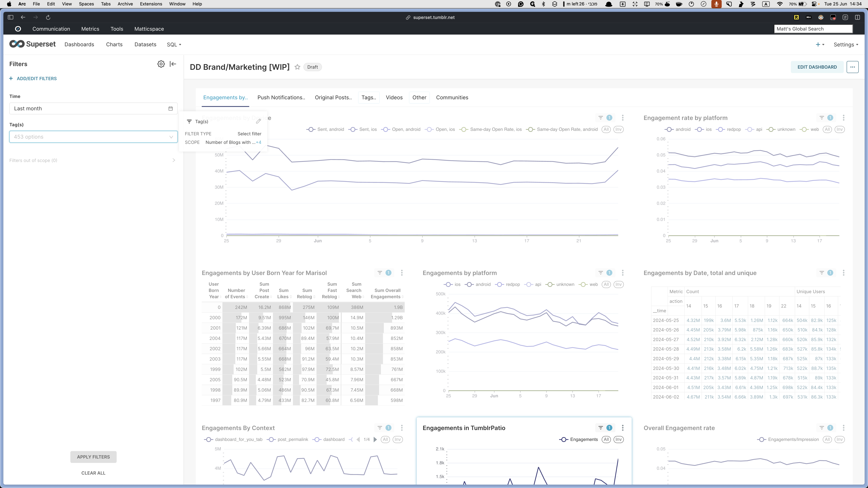The height and width of the screenshot is (488, 868).
Task: Toggle web series in Engagements by platform legend
Action: [588, 285]
